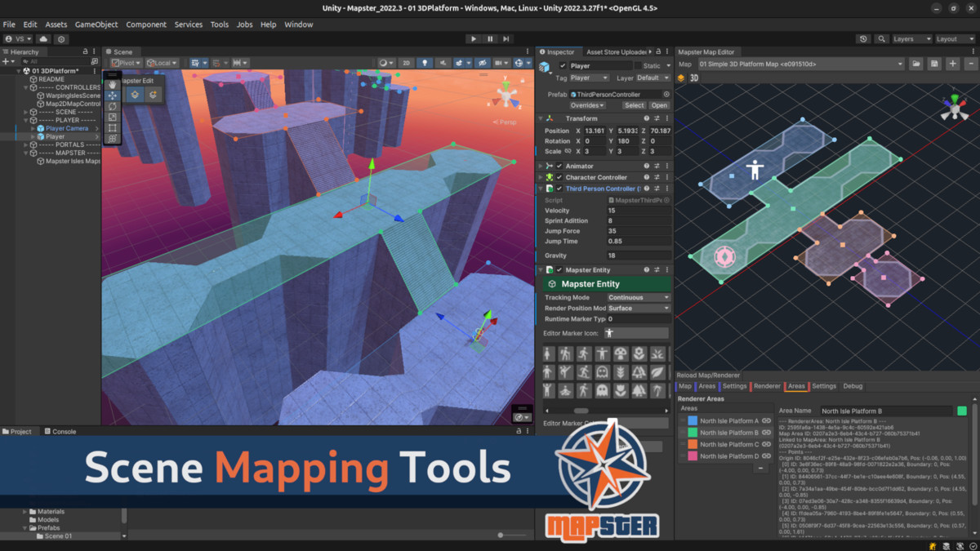Click link icon for North Isle Platform A

(x=766, y=420)
